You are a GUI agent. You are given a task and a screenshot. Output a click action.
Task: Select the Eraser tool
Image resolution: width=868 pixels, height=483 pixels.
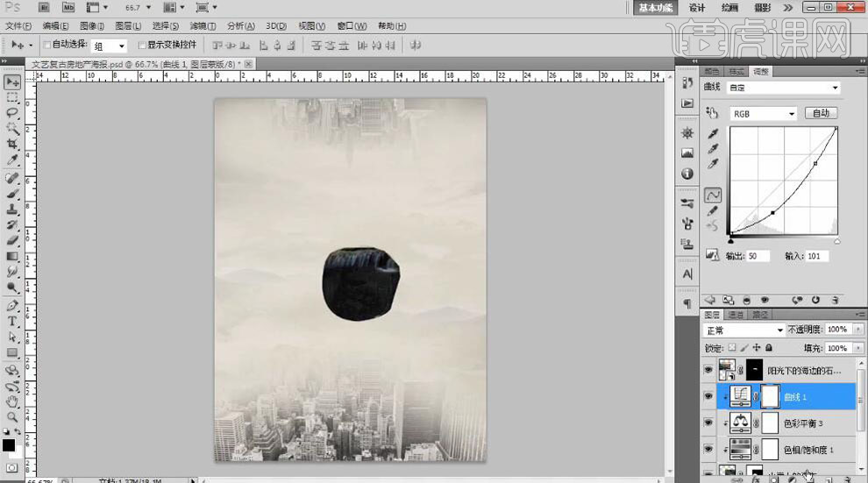(12, 241)
